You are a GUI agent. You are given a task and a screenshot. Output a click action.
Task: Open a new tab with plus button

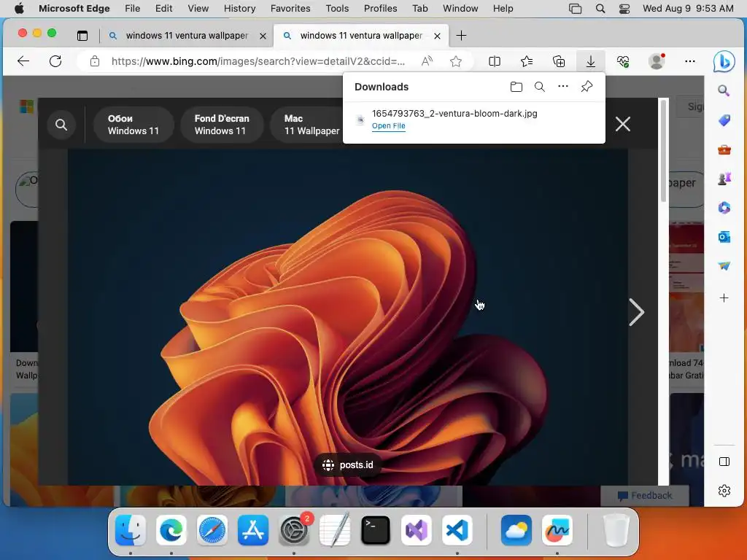pyautogui.click(x=461, y=36)
